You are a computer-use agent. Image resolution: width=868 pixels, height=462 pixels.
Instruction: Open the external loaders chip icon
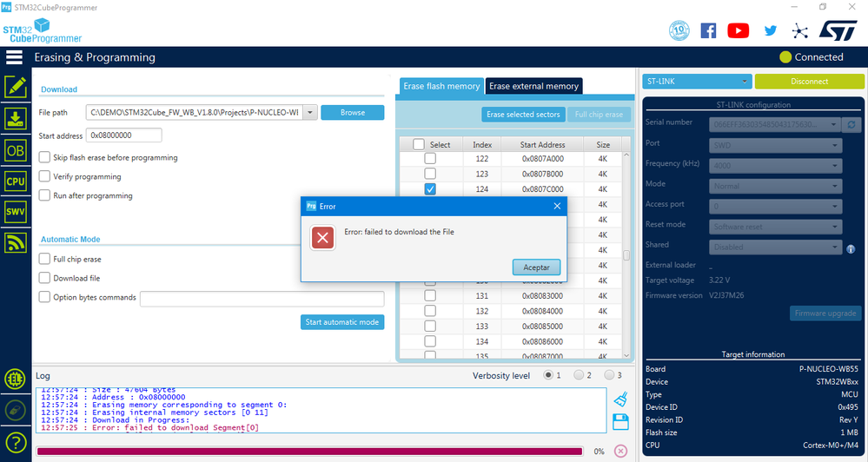16,379
